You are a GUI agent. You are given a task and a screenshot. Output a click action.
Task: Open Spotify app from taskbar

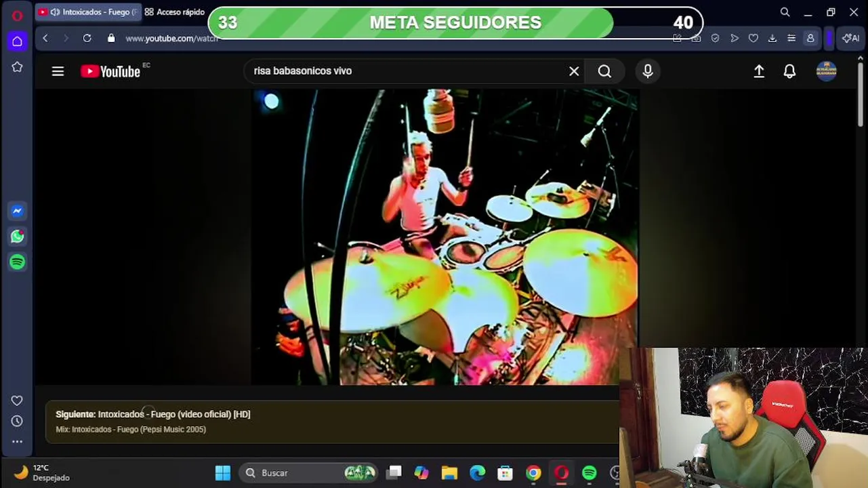[590, 473]
